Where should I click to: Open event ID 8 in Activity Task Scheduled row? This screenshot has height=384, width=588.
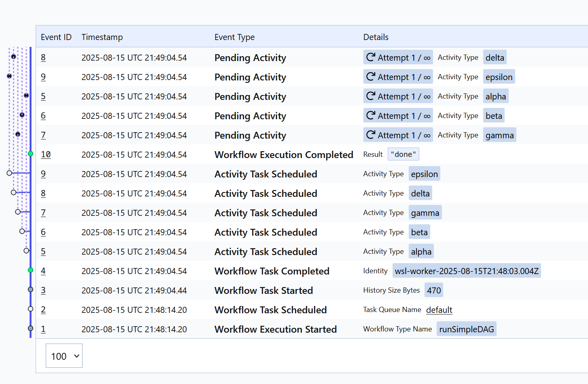[x=43, y=193]
